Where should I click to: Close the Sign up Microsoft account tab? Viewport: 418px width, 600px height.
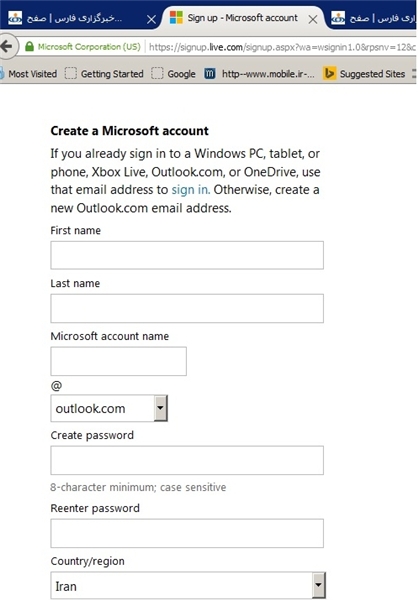(x=313, y=19)
